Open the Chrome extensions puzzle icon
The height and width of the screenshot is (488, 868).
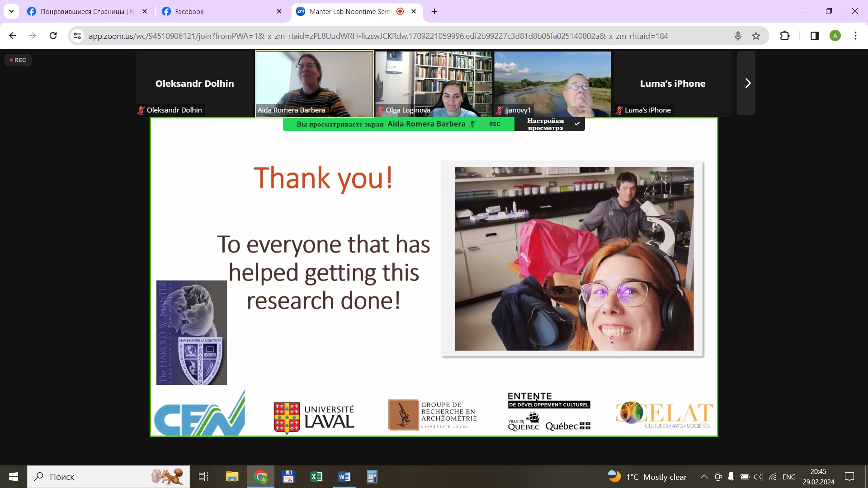(x=785, y=36)
